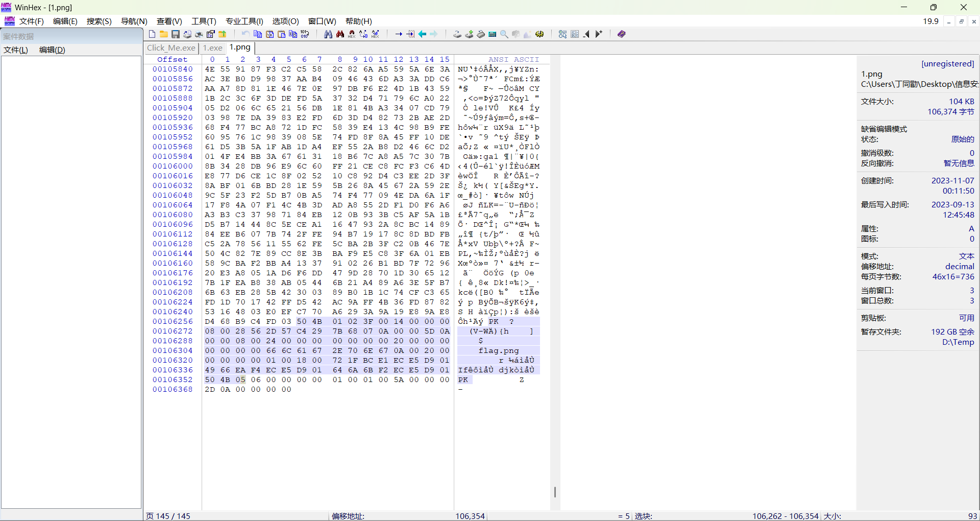Click the black right-pointing triangle with plus
This screenshot has height=521, width=980.
point(599,34)
